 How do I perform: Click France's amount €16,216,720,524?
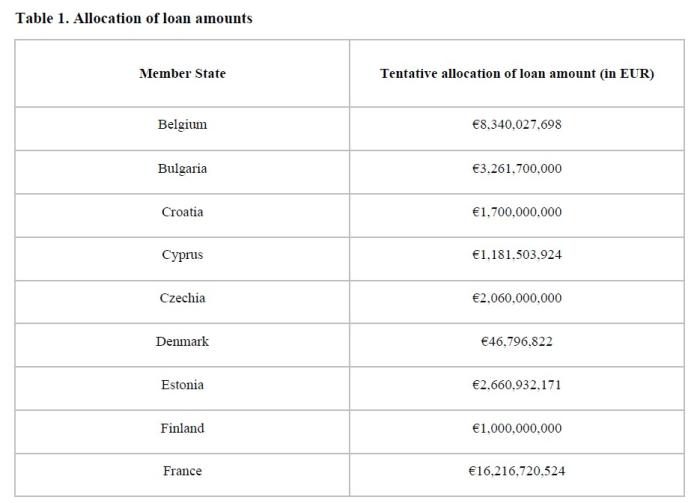tap(517, 471)
